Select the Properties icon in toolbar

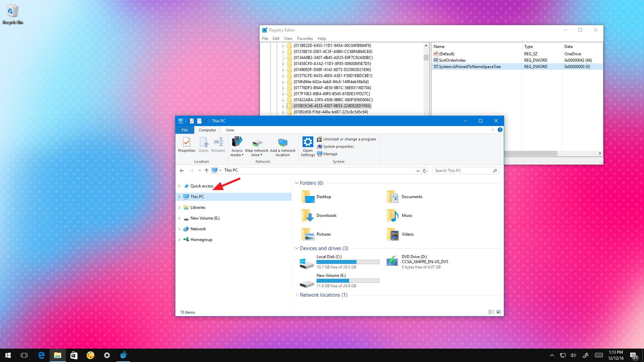click(186, 144)
